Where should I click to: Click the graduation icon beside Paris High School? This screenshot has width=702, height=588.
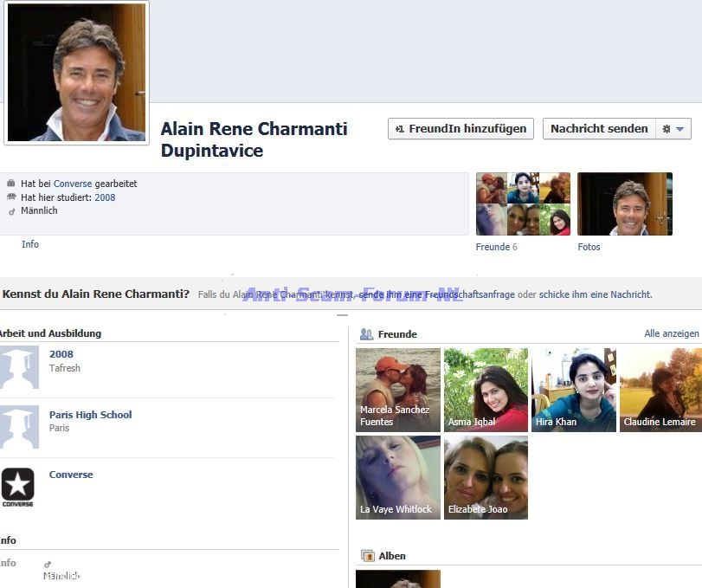tap(19, 427)
